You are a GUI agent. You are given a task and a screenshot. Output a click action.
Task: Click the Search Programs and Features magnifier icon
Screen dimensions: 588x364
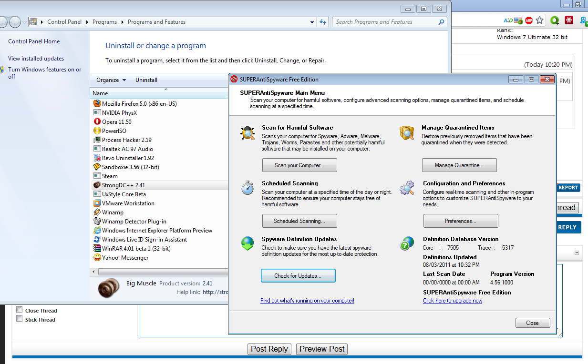click(442, 22)
